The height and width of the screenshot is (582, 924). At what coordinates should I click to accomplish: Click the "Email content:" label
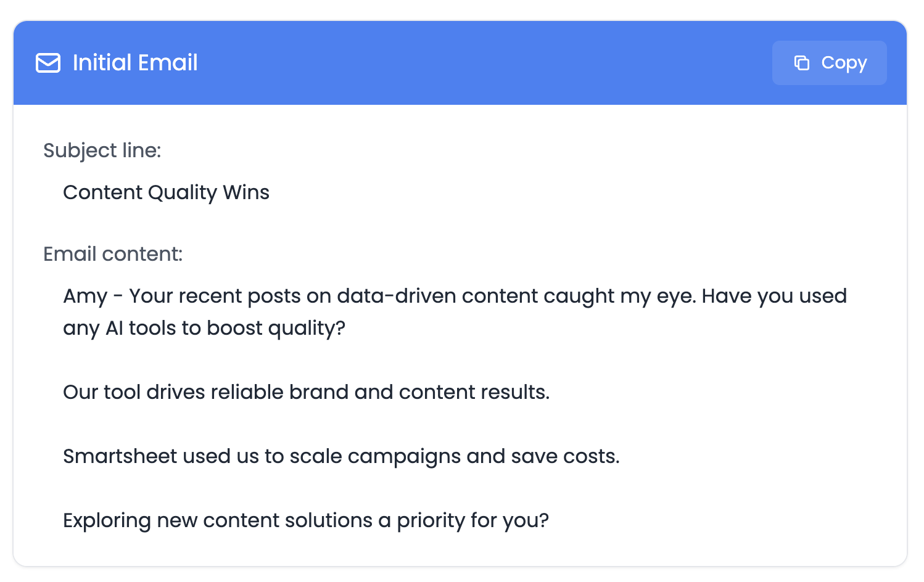tap(113, 254)
